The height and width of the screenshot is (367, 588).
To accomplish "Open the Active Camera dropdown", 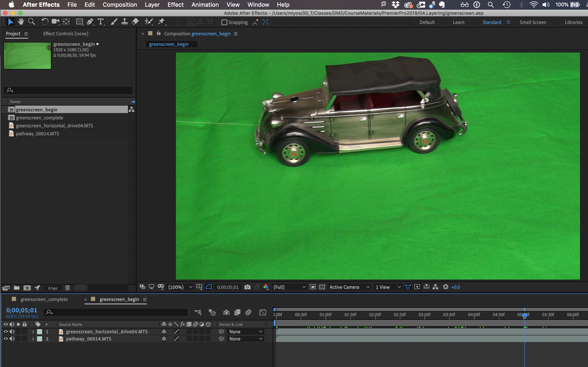I will point(349,287).
